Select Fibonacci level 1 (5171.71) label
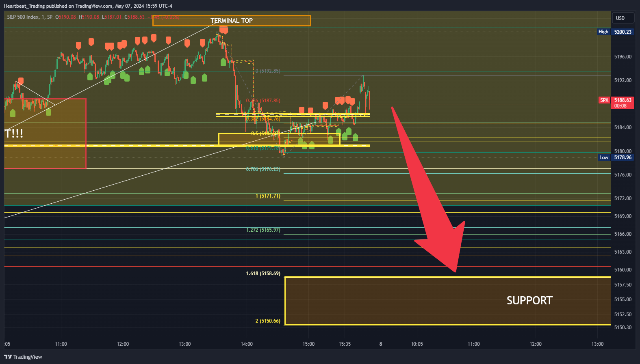 [268, 196]
